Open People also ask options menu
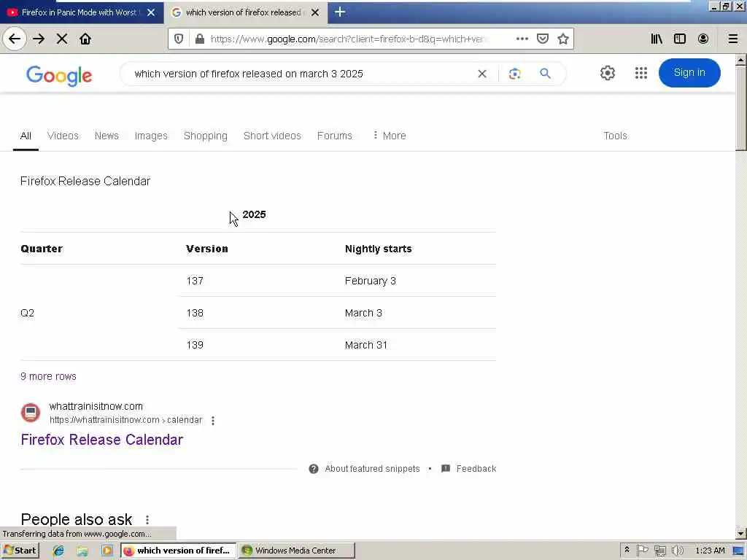The image size is (747, 560). pyautogui.click(x=147, y=519)
